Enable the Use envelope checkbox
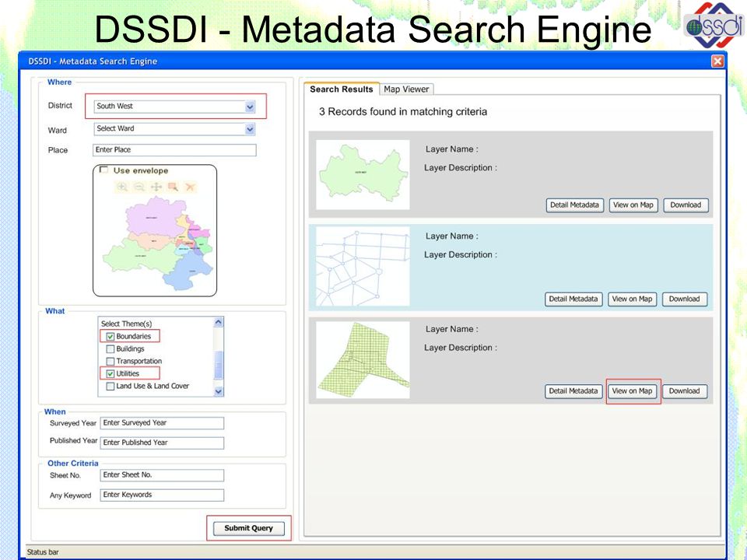This screenshot has width=747, height=560. click(103, 170)
